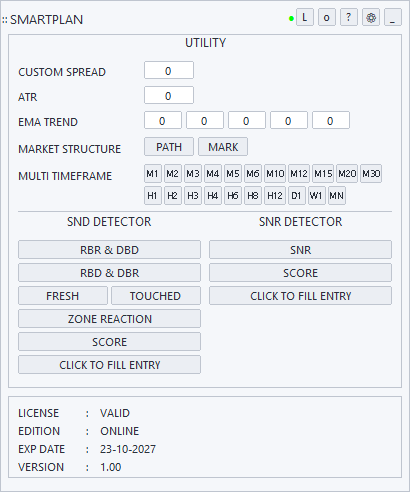Toggle the M2 timeframe
This screenshot has height=492, width=410.
(x=173, y=173)
